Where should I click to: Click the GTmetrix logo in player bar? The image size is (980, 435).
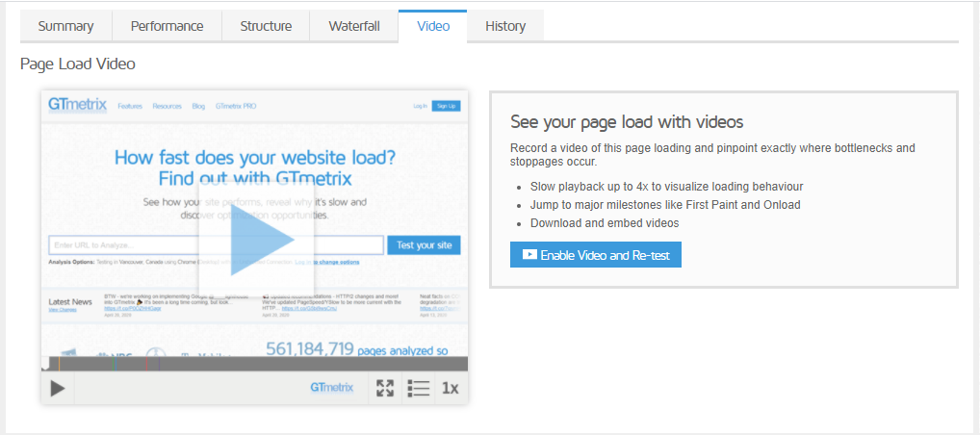pos(331,388)
